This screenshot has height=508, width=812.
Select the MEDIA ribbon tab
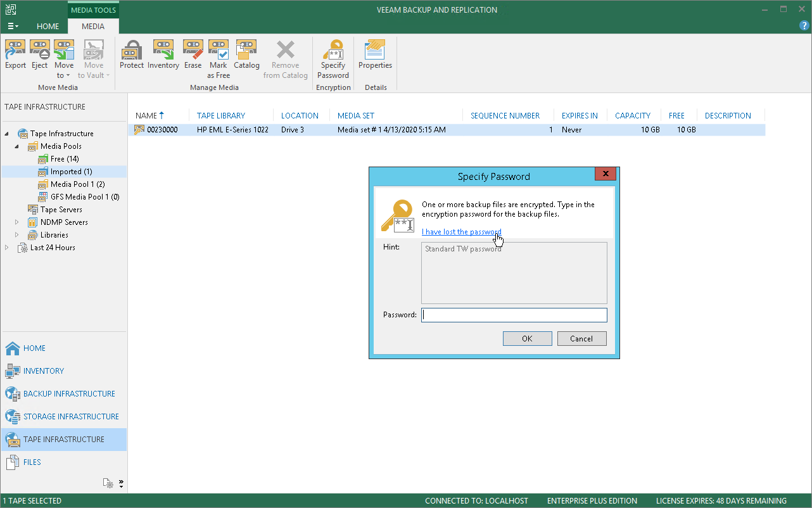[x=93, y=27]
